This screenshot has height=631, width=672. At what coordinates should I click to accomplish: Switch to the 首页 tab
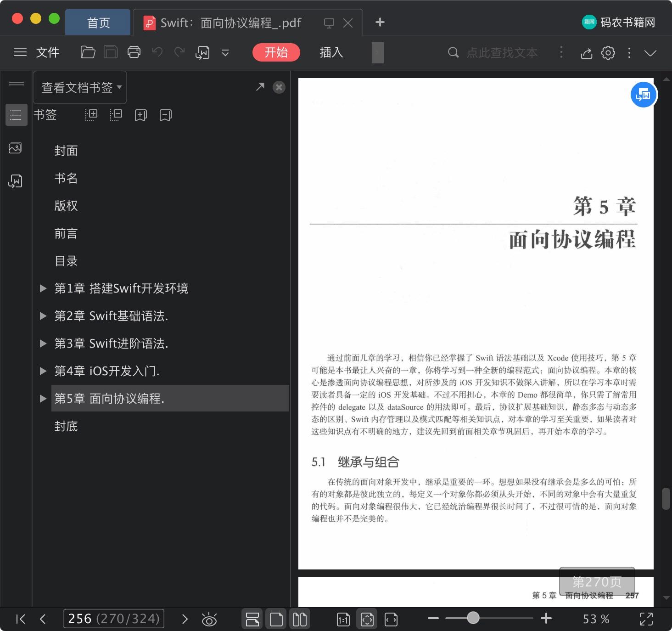coord(98,23)
